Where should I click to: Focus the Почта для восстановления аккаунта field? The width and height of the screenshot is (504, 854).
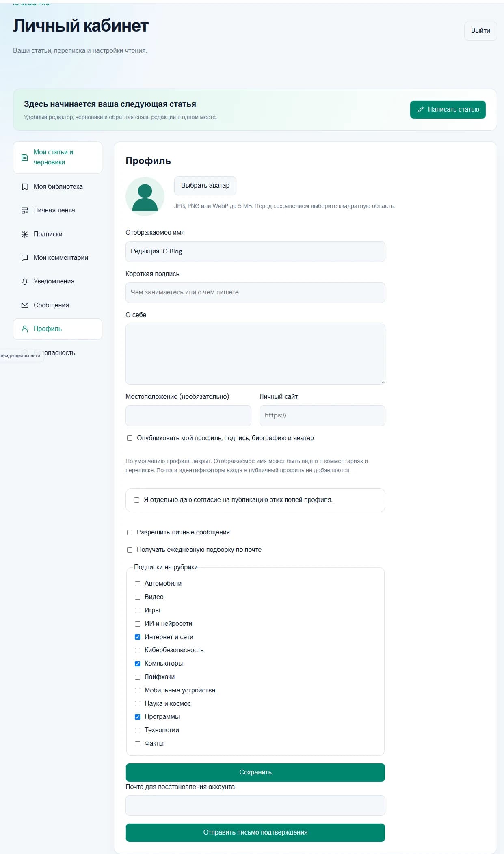[x=255, y=805]
